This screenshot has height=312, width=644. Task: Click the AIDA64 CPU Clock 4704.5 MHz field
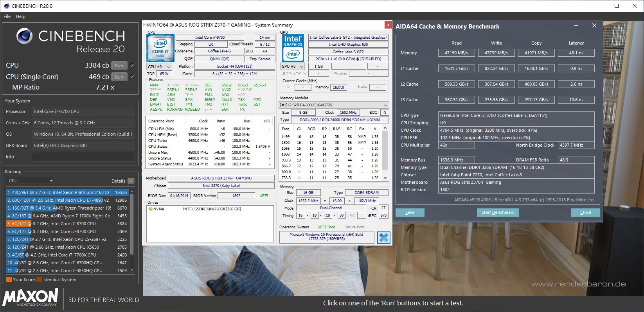click(x=516, y=130)
